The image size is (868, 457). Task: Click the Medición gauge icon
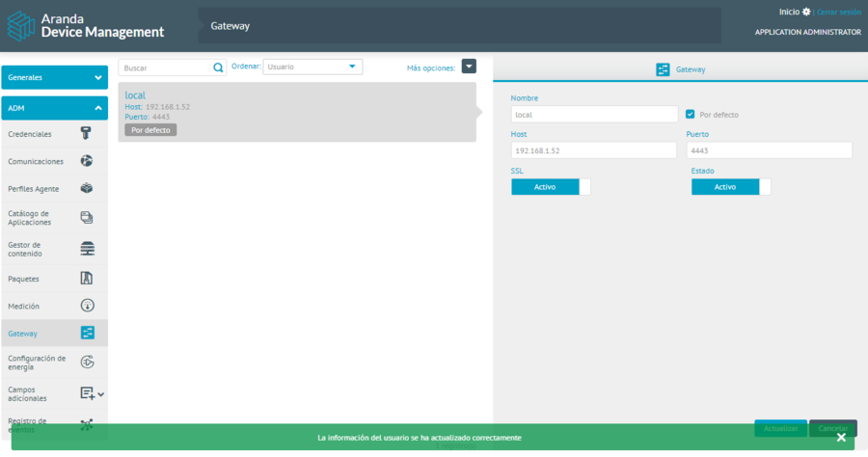click(x=87, y=306)
